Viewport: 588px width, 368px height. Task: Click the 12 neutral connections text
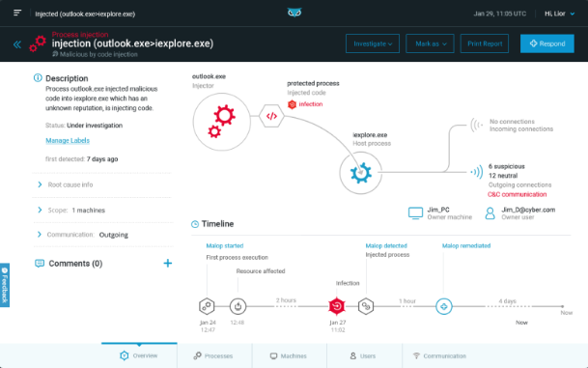(503, 176)
